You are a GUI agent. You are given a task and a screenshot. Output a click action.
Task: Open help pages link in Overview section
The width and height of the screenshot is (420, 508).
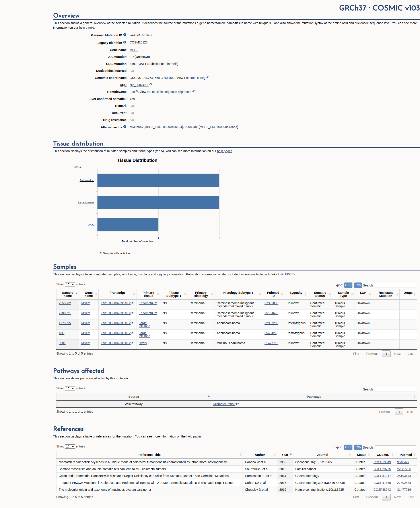pyautogui.click(x=87, y=27)
